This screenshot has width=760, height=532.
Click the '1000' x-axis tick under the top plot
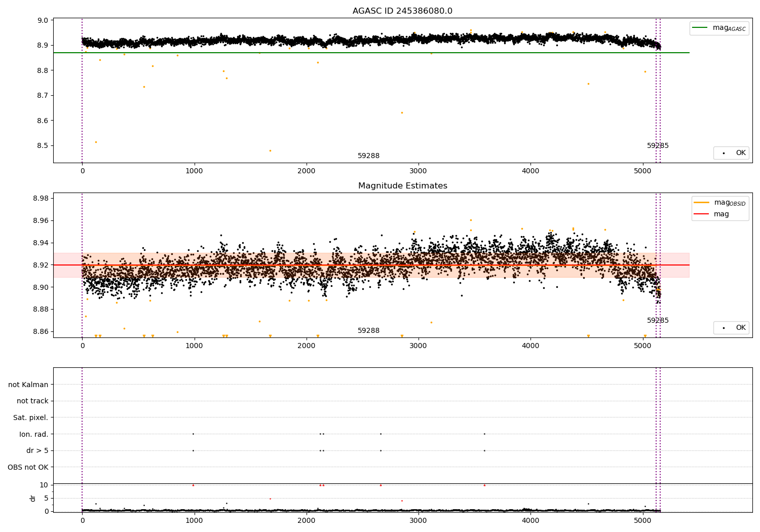194,171
